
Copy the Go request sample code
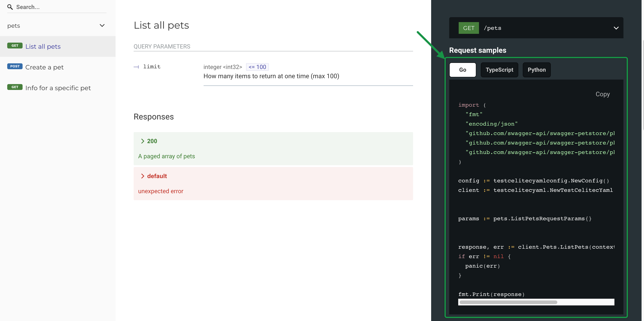pos(602,94)
